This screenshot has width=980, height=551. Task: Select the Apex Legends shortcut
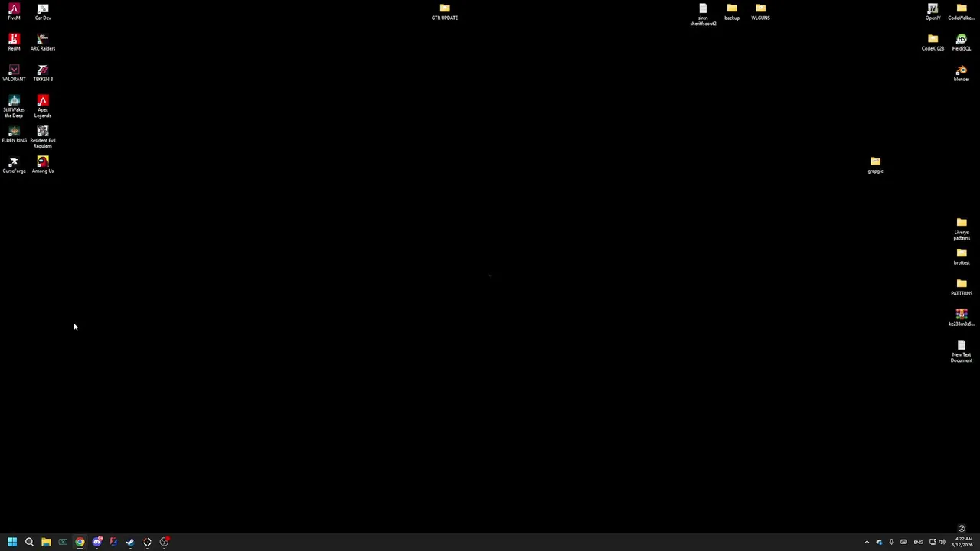(43, 106)
